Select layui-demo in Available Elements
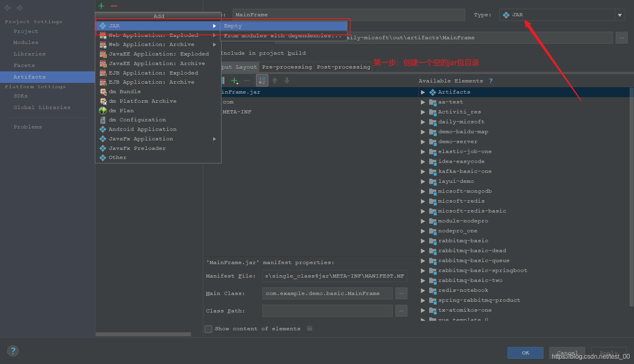This screenshot has height=364, width=634. tap(456, 181)
